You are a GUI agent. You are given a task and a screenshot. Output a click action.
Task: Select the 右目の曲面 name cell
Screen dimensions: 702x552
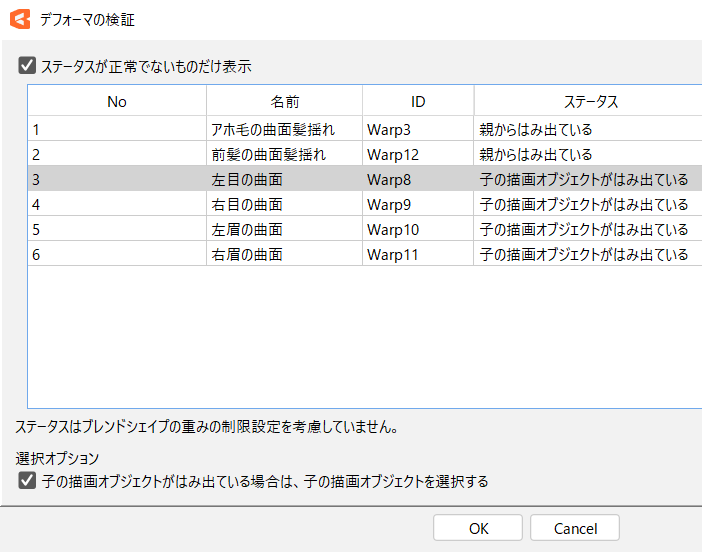point(247,205)
